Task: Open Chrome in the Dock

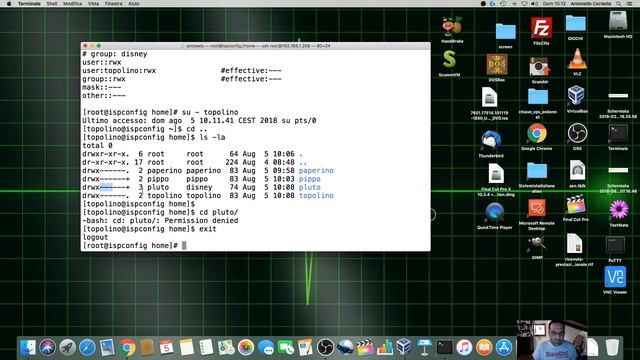Action: [x=127, y=348]
